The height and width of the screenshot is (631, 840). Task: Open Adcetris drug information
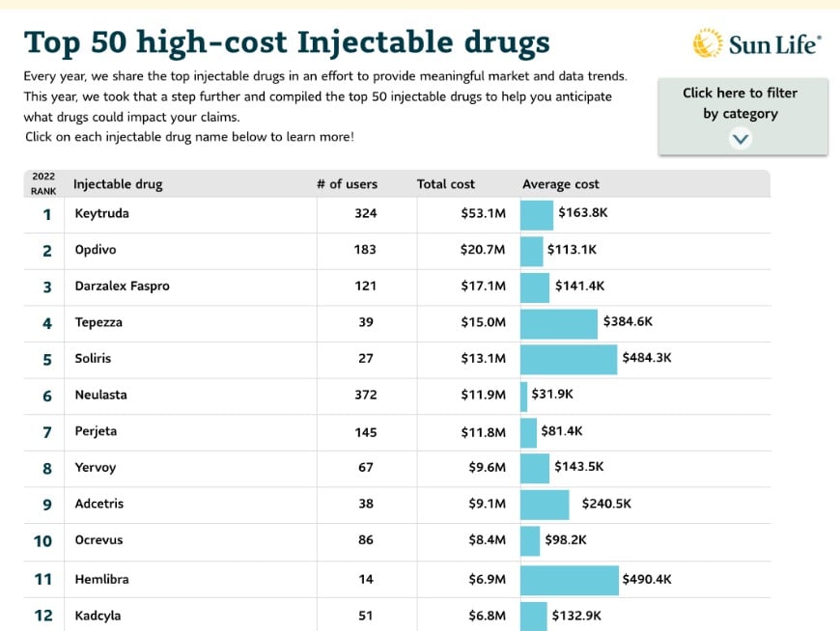tap(97, 504)
